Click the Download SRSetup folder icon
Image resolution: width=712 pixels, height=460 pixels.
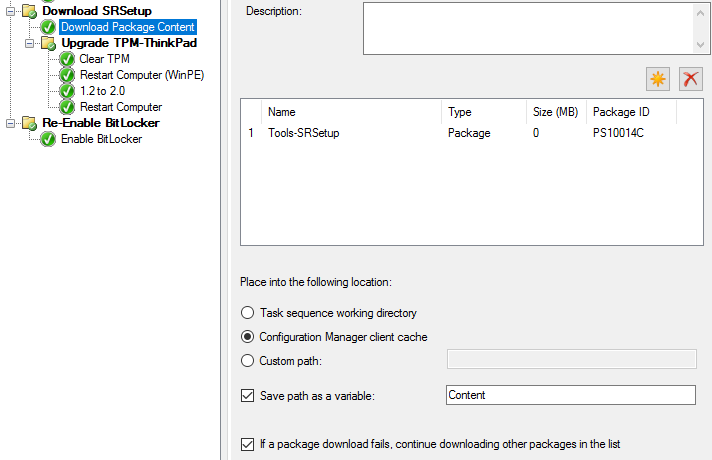(29, 11)
